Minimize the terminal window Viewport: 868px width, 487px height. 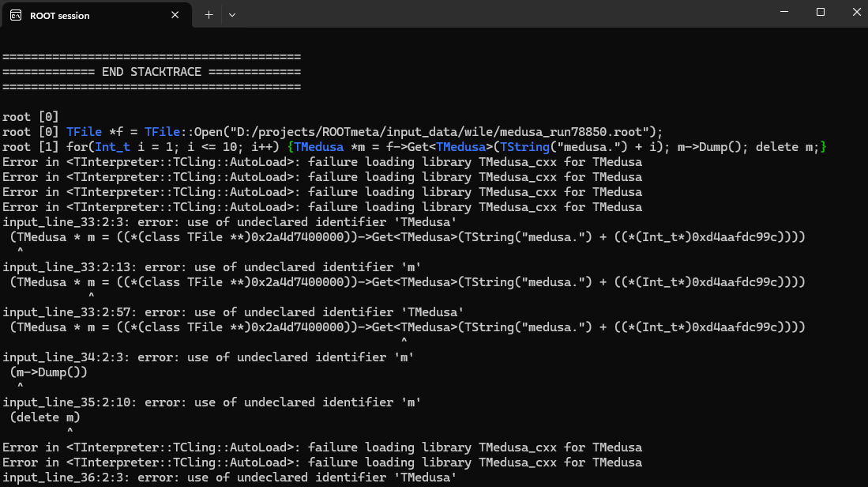pos(777,12)
